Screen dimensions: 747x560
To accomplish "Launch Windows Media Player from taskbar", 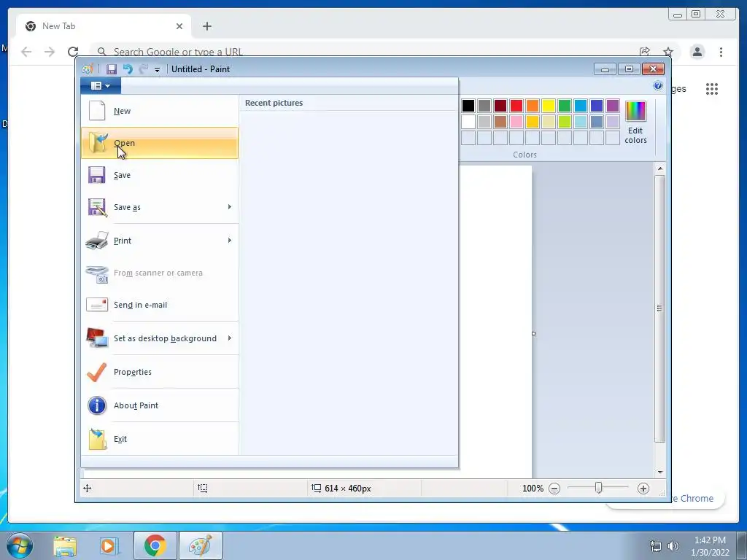I will (x=109, y=545).
